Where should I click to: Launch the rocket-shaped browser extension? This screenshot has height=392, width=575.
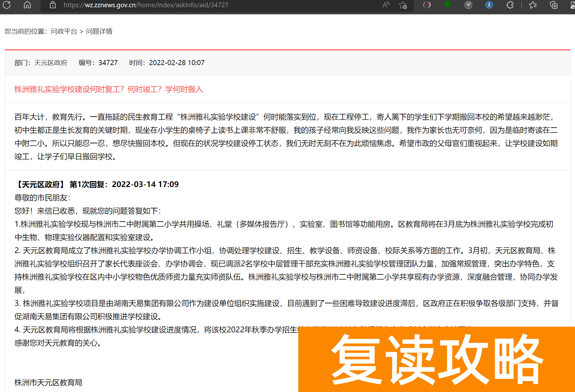click(x=427, y=5)
